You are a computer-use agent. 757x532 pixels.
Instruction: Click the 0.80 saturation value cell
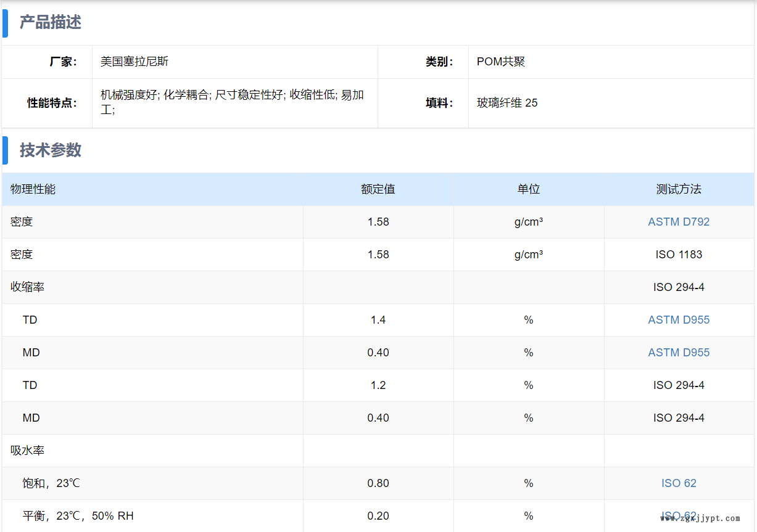tap(378, 483)
